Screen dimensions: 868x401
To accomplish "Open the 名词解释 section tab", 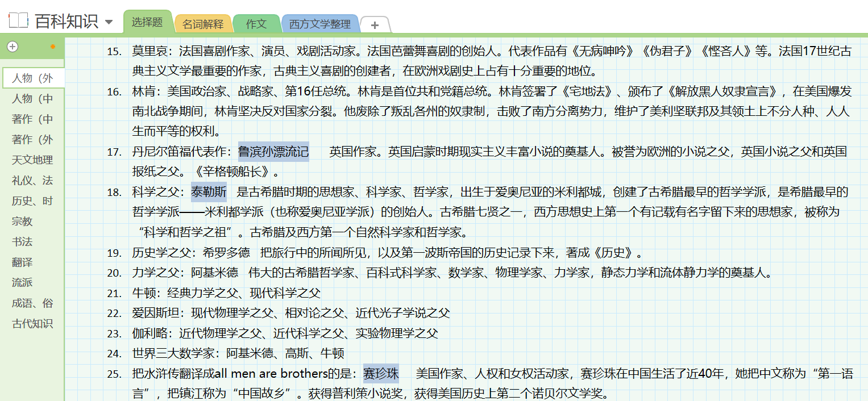I will pos(203,24).
